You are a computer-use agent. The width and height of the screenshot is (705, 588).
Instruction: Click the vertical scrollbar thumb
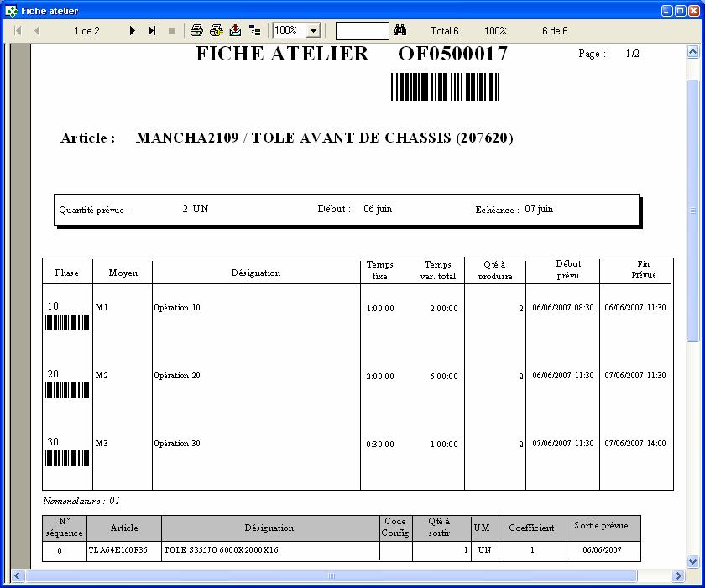[x=693, y=211]
